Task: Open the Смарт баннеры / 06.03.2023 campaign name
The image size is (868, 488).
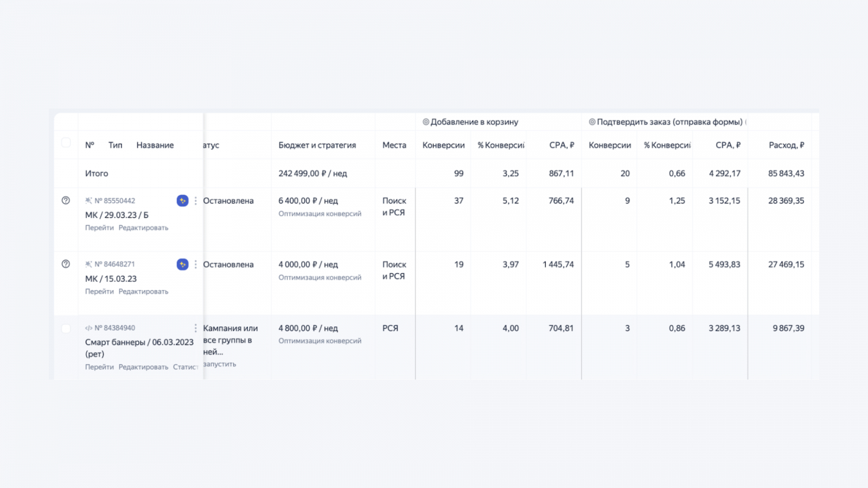Action: coord(139,342)
